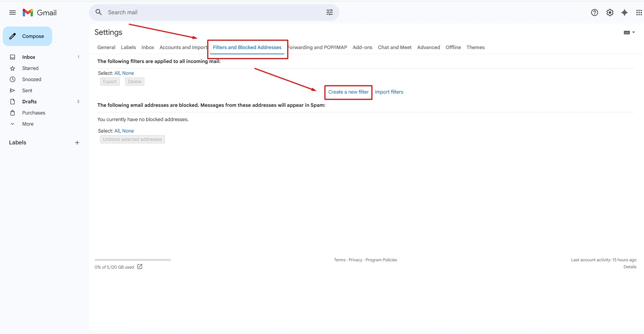
Task: Open the Themes tab
Action: pyautogui.click(x=475, y=47)
